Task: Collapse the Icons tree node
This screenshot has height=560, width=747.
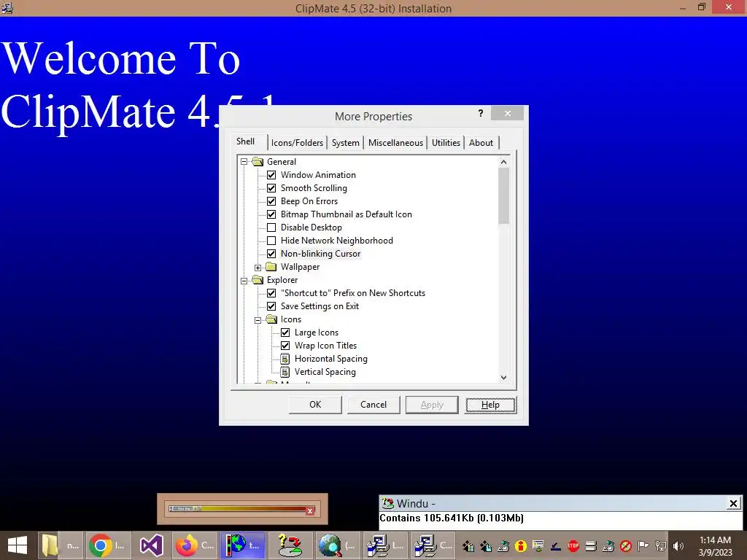Action: click(258, 320)
